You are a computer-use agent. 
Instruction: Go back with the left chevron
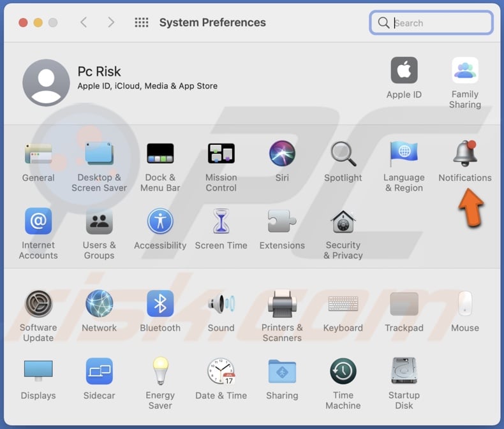84,23
